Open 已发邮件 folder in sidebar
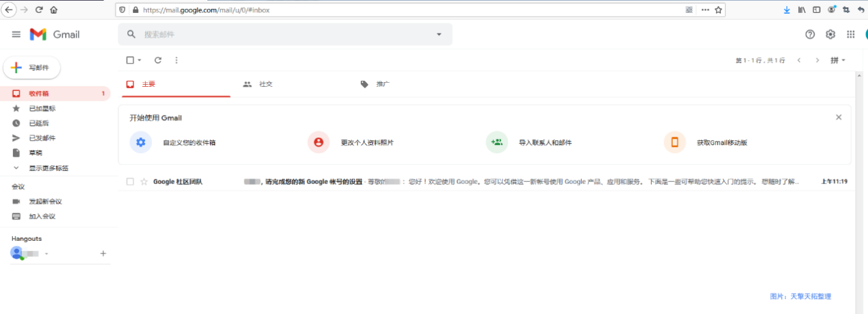868x314 pixels. coord(42,138)
